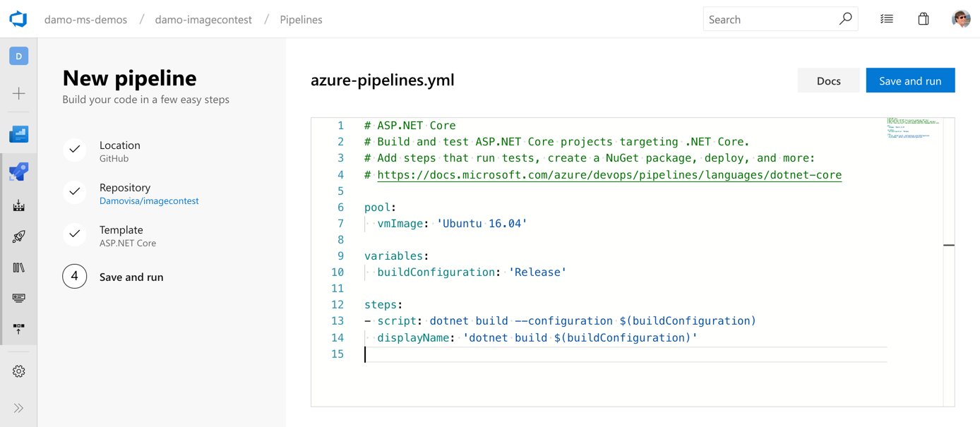Image resolution: width=980 pixels, height=427 pixels.
Task: Open the Deployment groups icon
Action: (x=18, y=327)
